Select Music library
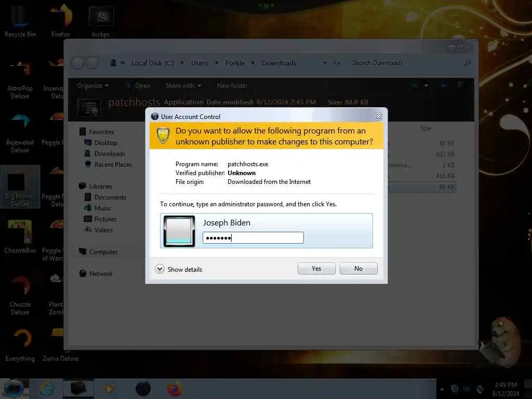The height and width of the screenshot is (399, 532). [x=102, y=208]
